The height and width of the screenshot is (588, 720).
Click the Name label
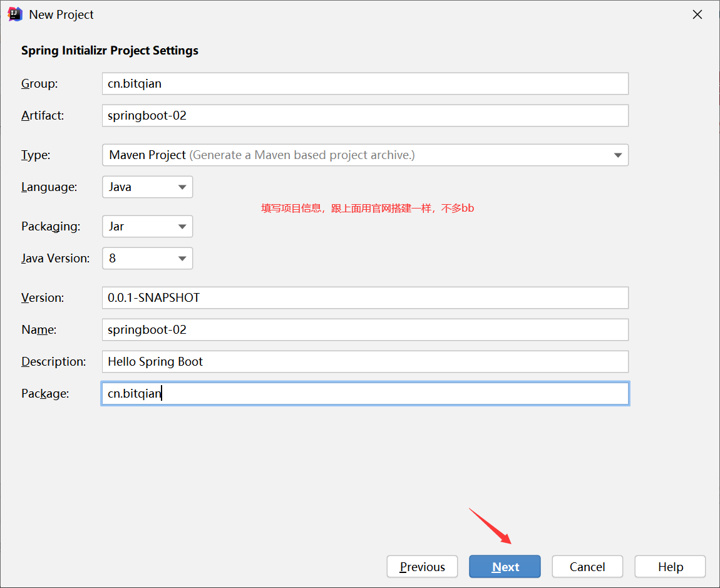click(x=39, y=329)
